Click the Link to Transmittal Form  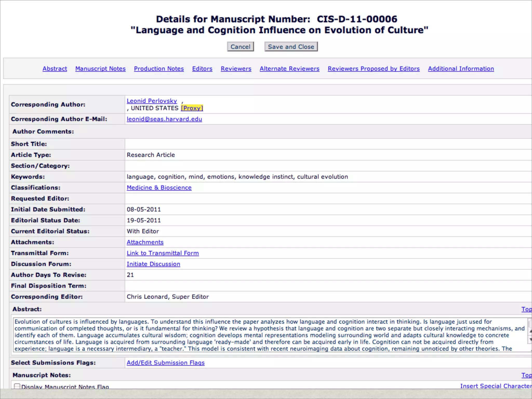click(x=163, y=253)
